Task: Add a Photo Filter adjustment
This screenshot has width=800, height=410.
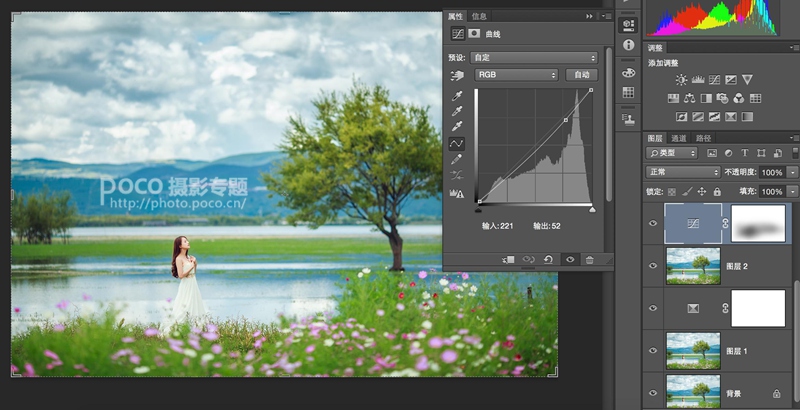Action: tap(722, 98)
